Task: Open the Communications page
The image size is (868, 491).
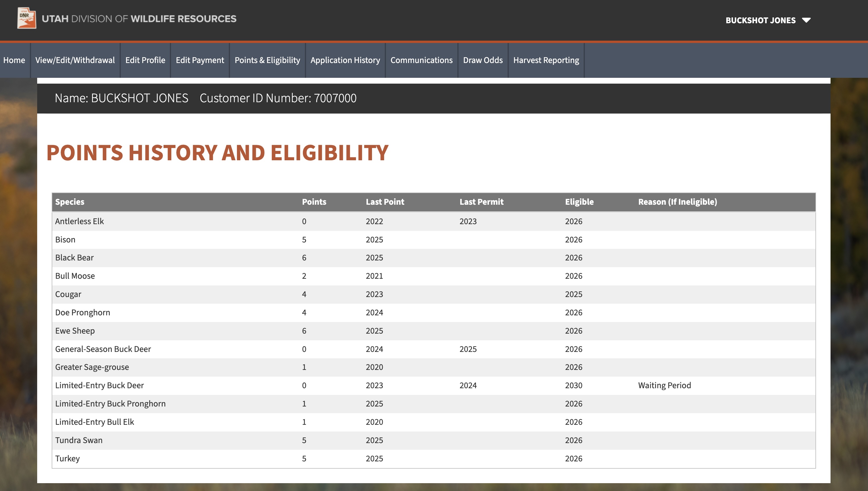Action: click(421, 60)
